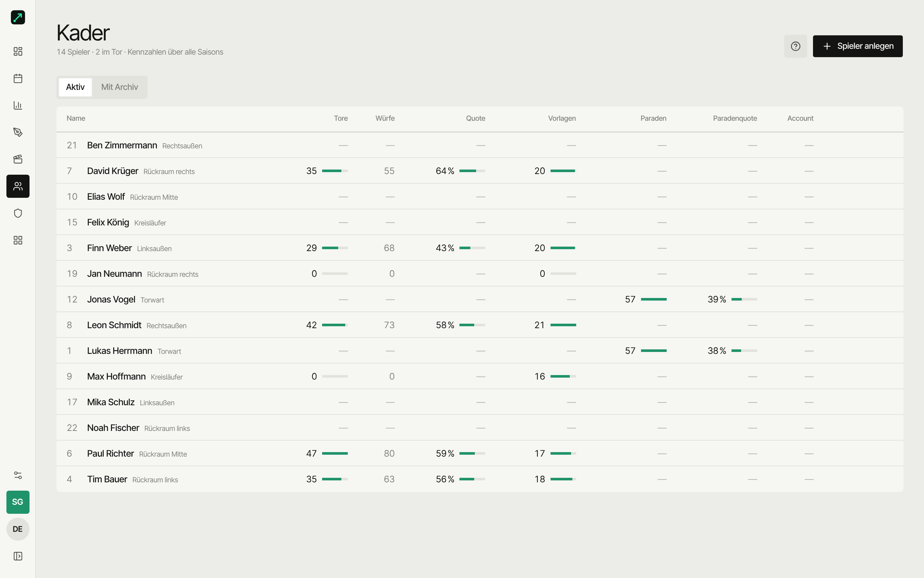Open the dashboard grid icon in sidebar

point(18,51)
